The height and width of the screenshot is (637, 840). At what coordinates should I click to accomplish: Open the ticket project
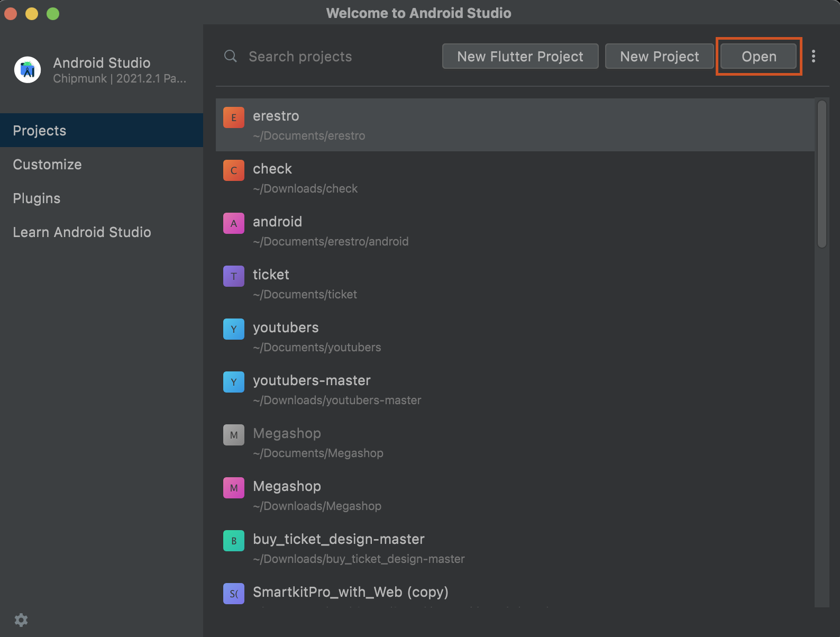click(515, 284)
